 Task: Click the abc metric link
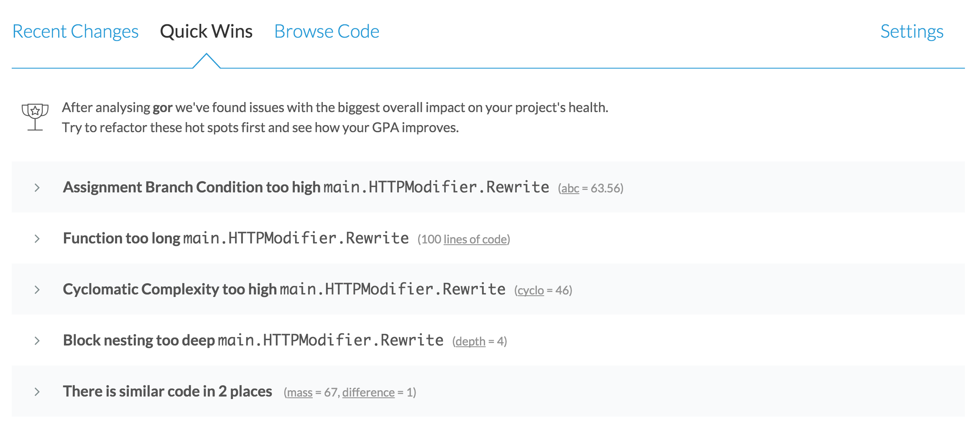(570, 189)
